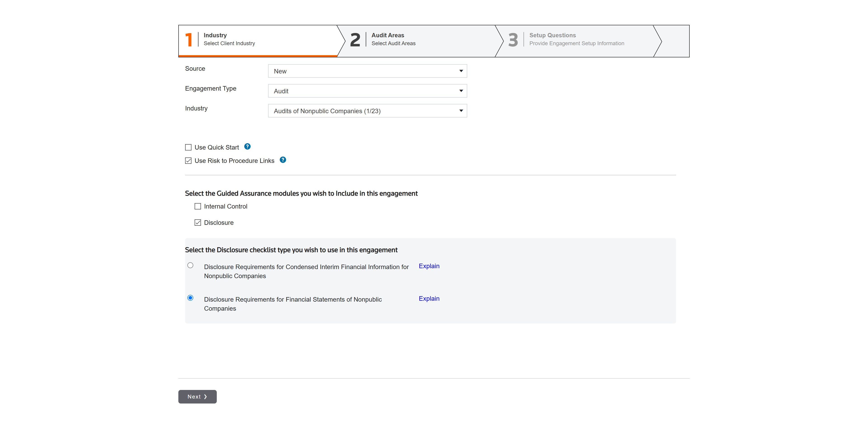Select the Industry step tab
The width and height of the screenshot is (868, 427).
(229, 39)
